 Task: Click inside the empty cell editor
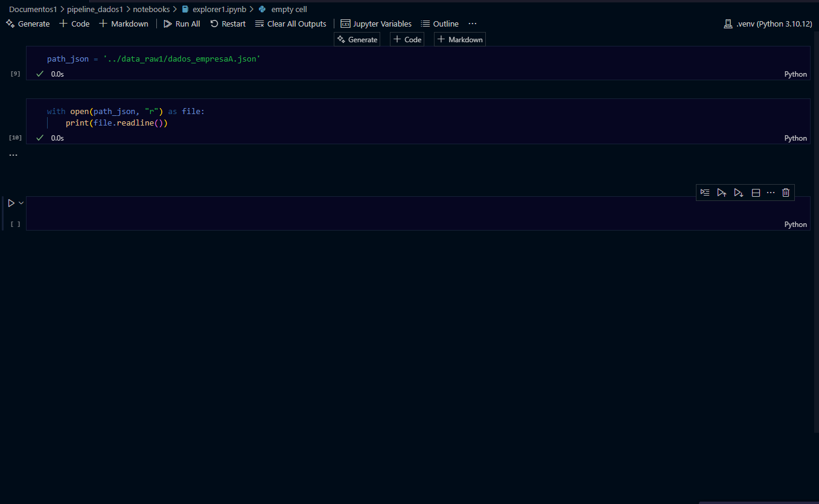click(x=418, y=208)
